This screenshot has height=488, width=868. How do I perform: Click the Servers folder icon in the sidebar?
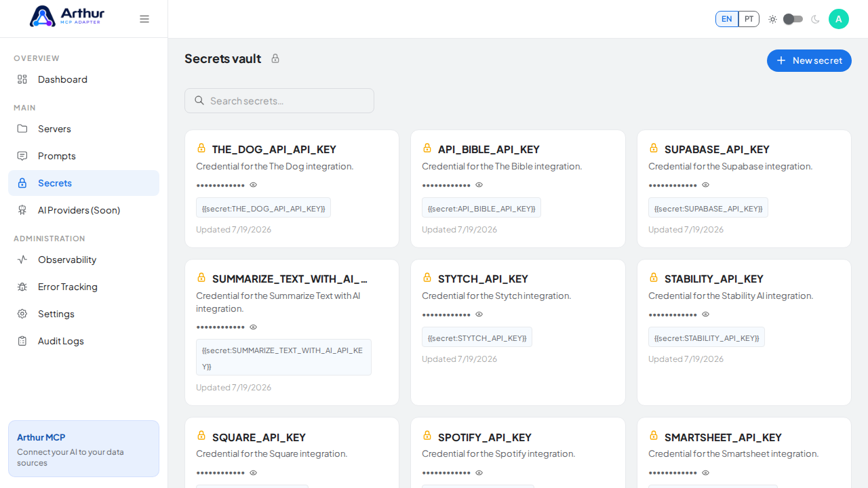(x=22, y=129)
